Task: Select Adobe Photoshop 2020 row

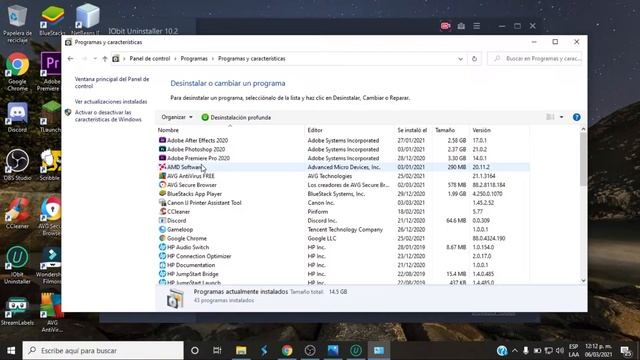Action: 343,149
